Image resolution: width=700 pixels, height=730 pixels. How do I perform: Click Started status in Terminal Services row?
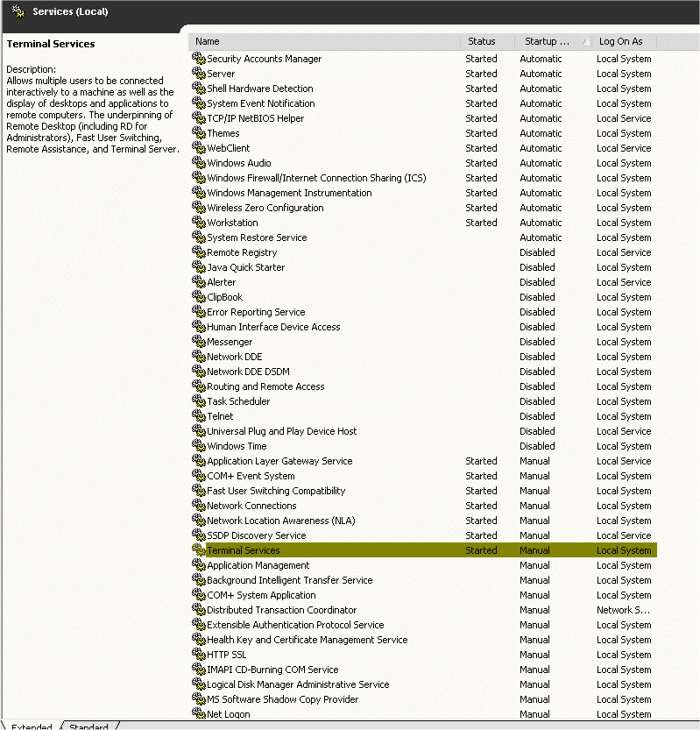point(481,550)
